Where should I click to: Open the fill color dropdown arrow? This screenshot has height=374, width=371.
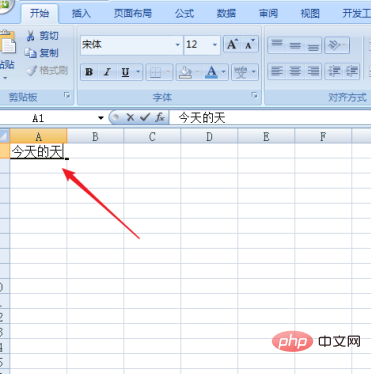coord(198,72)
